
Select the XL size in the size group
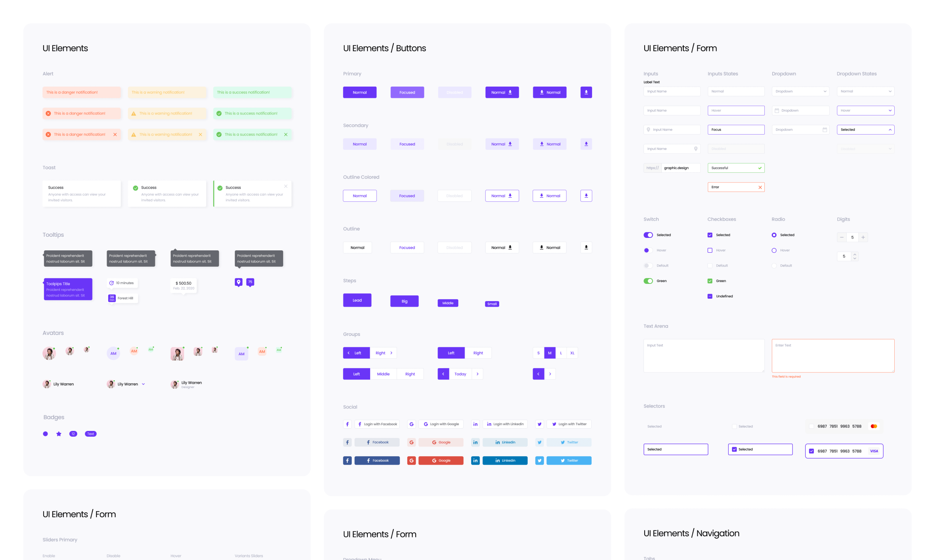(x=572, y=353)
